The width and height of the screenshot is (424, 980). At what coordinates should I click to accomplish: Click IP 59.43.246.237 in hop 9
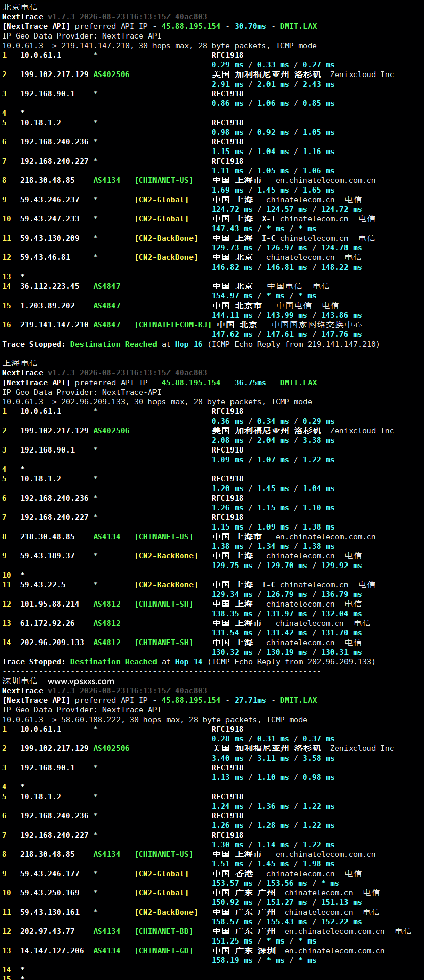50,200
